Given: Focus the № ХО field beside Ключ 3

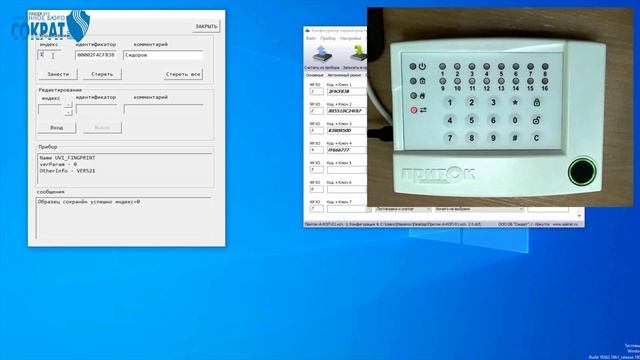Looking at the screenshot, I should [316, 130].
